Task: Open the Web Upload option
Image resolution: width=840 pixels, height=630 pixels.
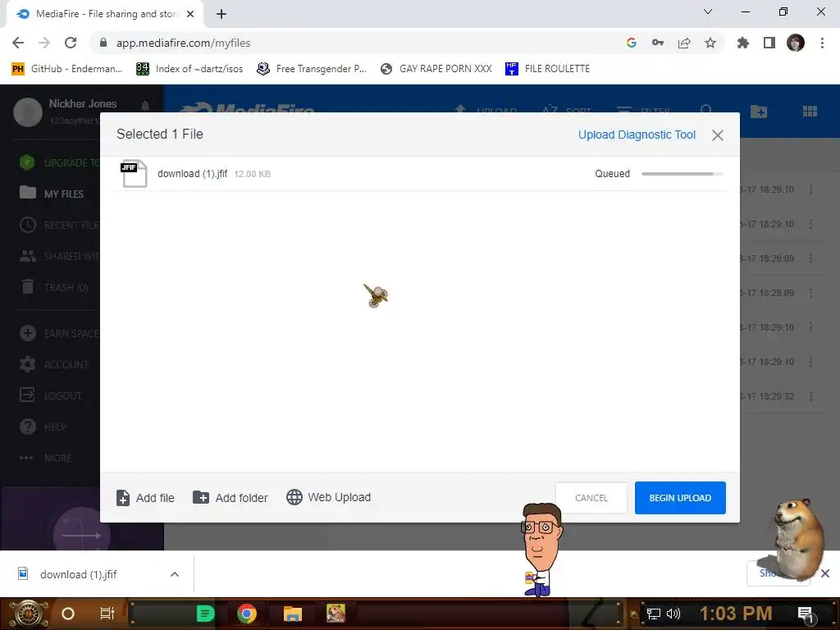Action: tap(328, 497)
